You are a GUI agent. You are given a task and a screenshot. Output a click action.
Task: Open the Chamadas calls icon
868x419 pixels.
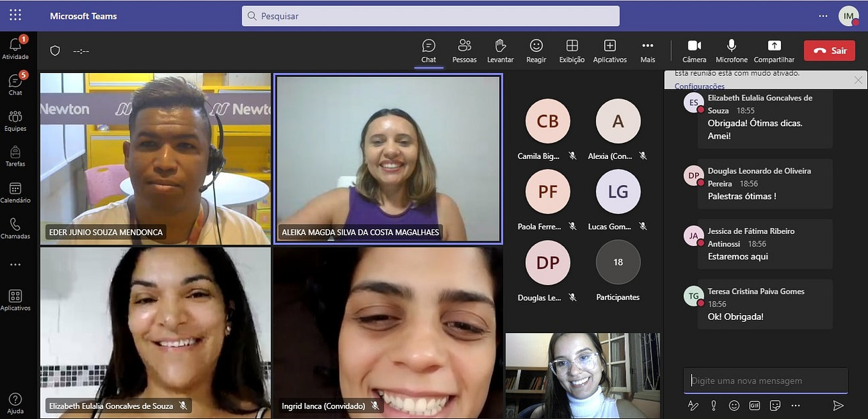(15, 228)
